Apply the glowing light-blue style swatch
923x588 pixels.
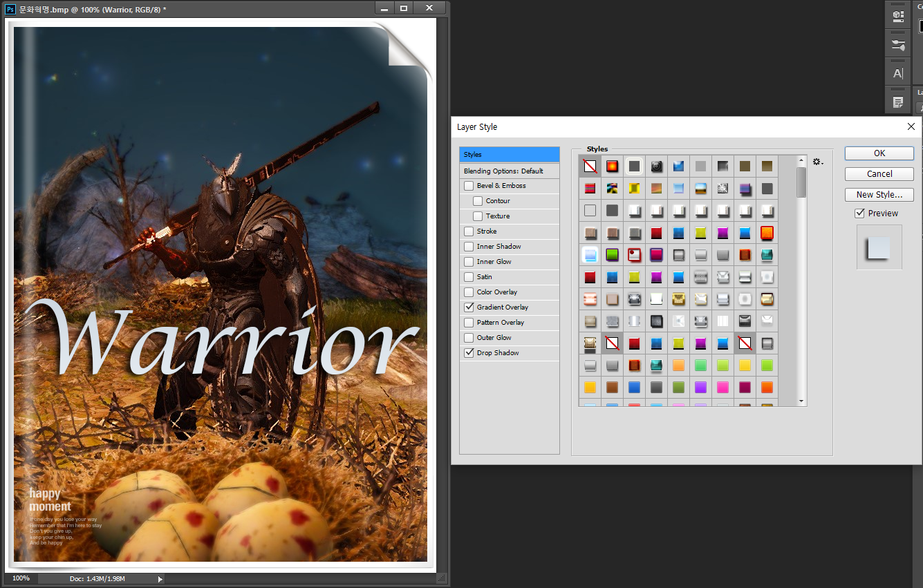point(590,254)
